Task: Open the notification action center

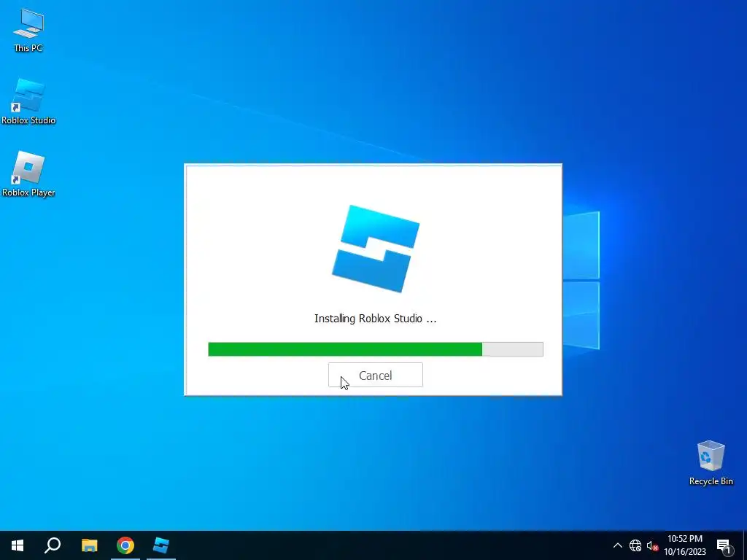Action: click(724, 545)
